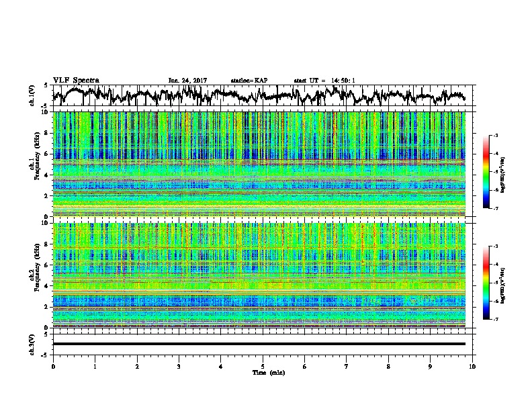Click the '8' kHz tick on ch.1 frequency axis
This screenshot has width=532, height=411.
click(48, 133)
